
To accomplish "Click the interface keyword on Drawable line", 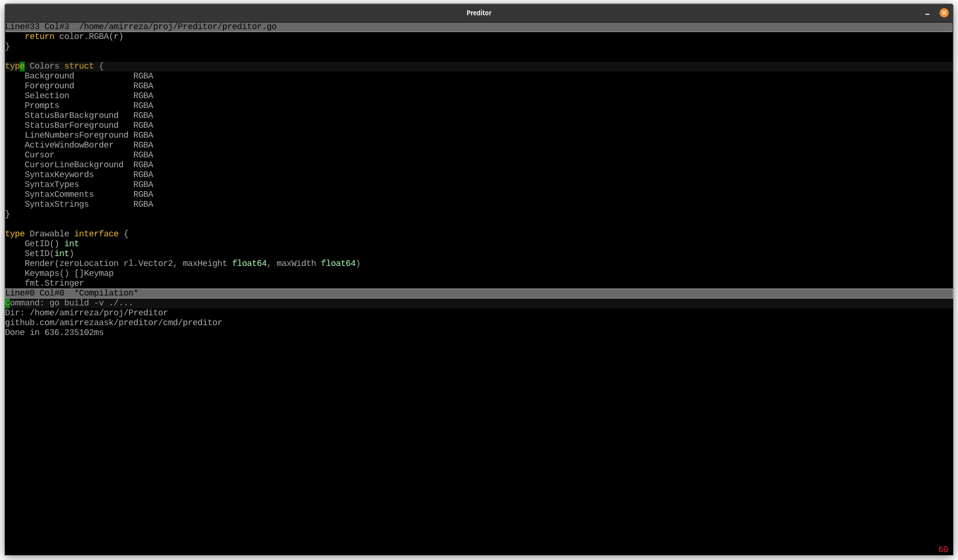I will tap(96, 234).
